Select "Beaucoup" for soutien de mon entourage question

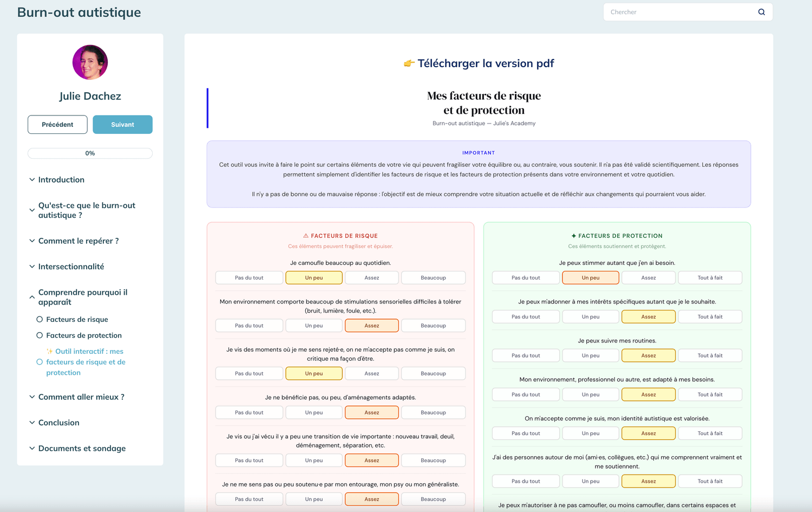433,500
